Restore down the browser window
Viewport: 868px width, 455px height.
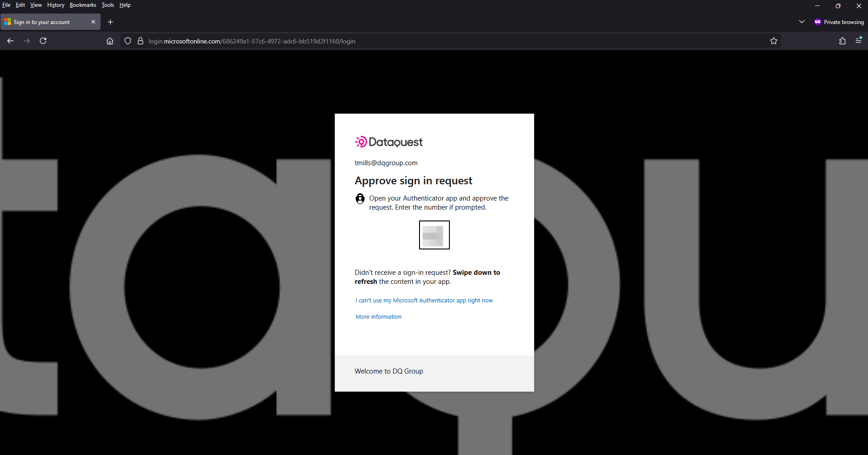[x=838, y=6]
